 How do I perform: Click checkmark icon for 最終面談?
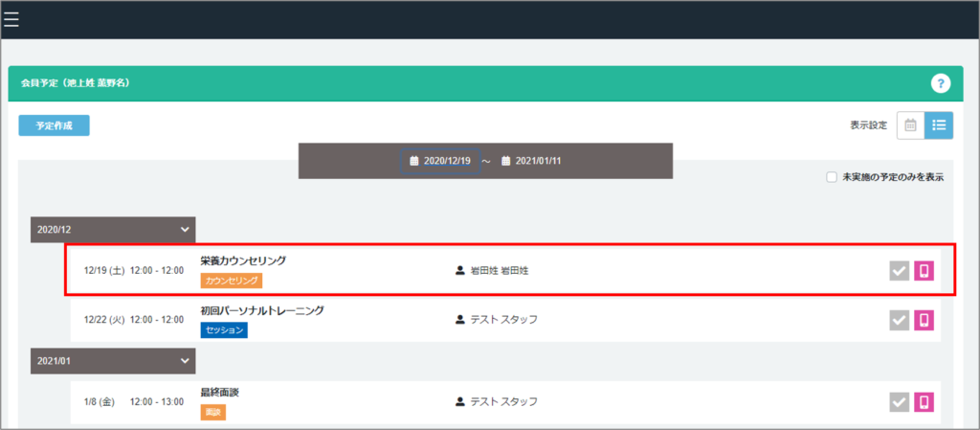point(900,402)
